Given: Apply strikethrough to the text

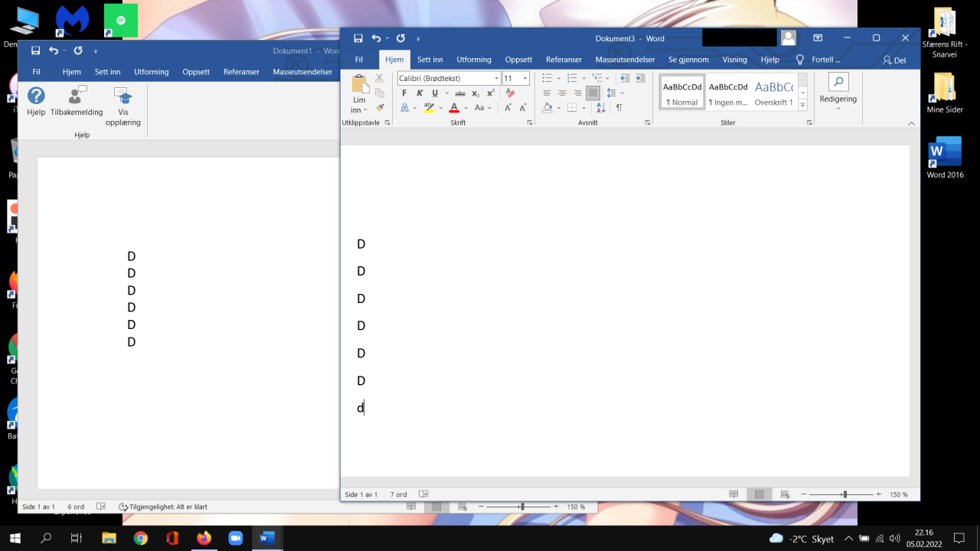Looking at the screenshot, I should 459,93.
